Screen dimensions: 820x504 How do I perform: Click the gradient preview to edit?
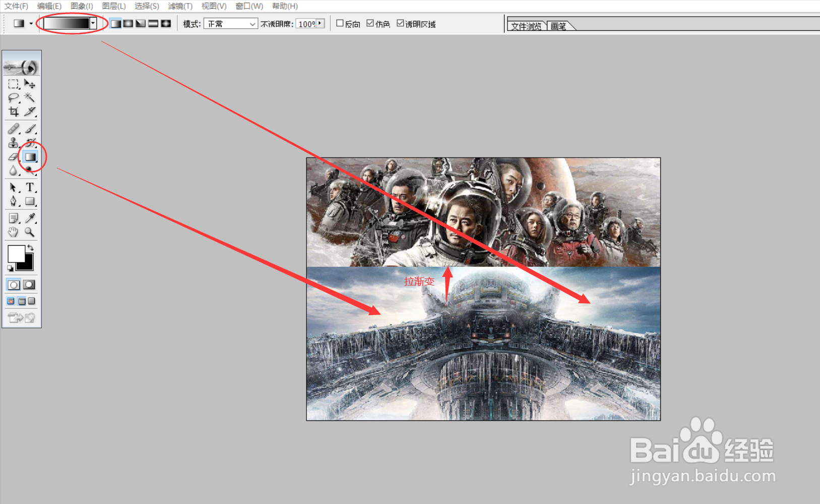[67, 23]
